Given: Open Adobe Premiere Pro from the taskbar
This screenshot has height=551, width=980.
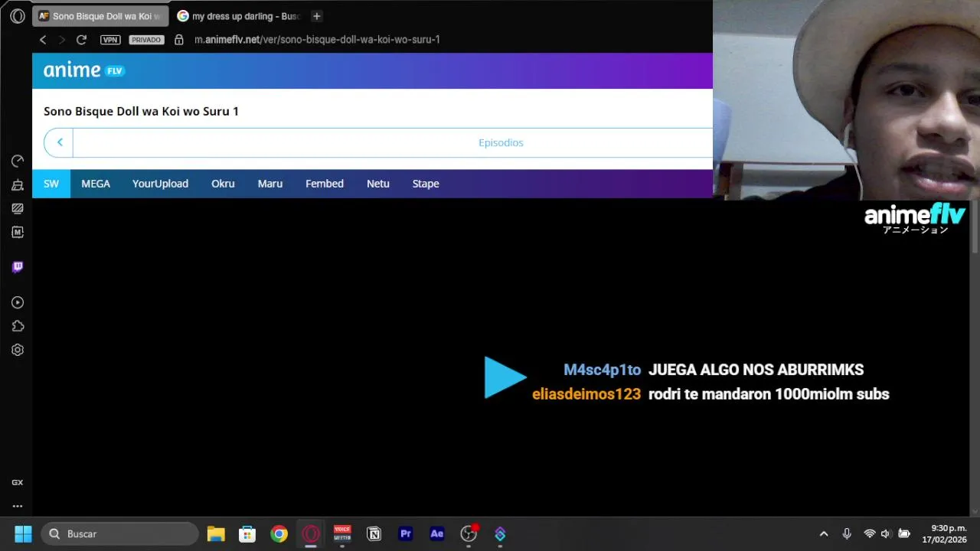Looking at the screenshot, I should (x=406, y=533).
